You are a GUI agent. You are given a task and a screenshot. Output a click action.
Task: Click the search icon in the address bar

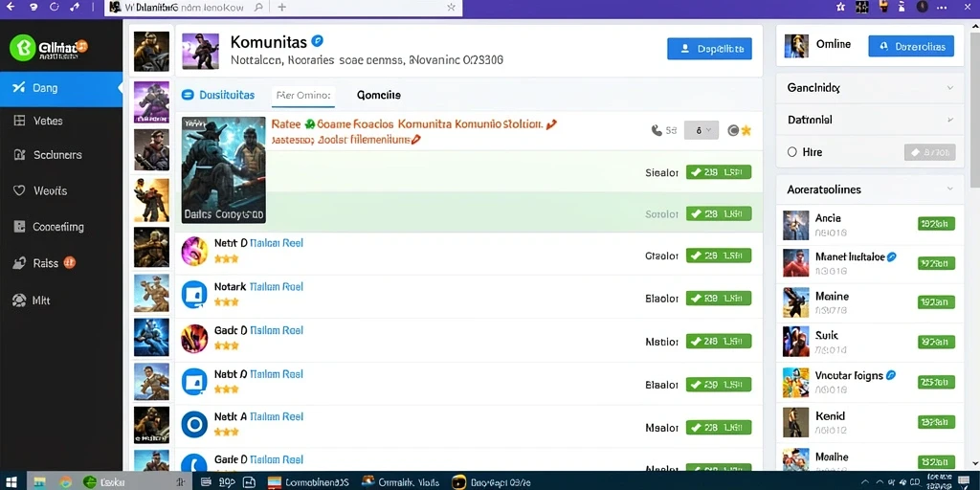point(258,8)
